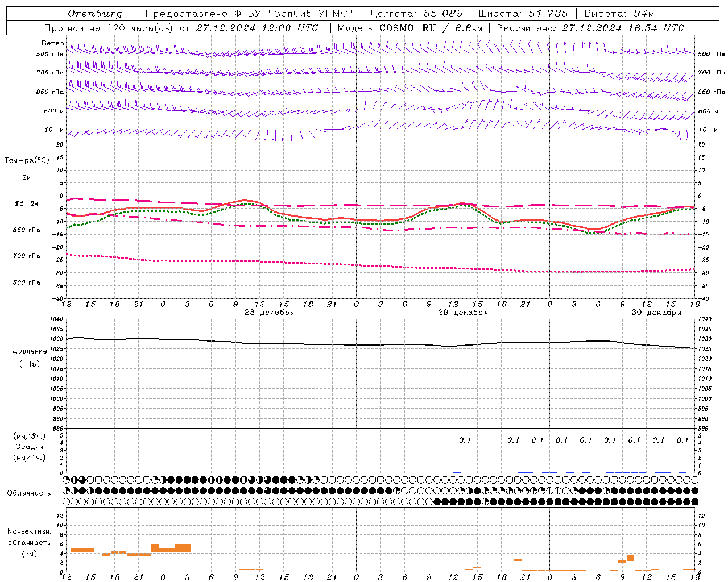This screenshot has height=582, width=728.
Task: Click the "Ветер" wind panel label
Action: pyautogui.click(x=53, y=43)
